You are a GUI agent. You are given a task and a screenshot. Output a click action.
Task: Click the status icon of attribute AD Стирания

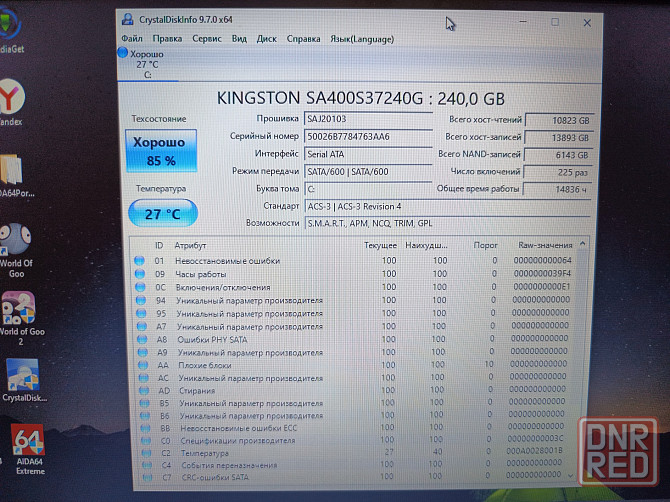click(144, 390)
